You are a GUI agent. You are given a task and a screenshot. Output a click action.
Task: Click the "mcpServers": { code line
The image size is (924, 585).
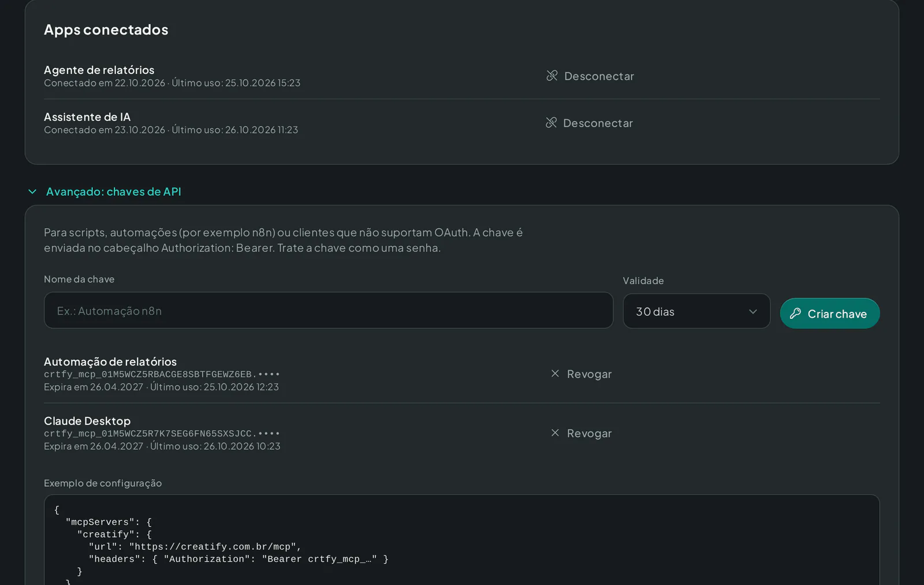pyautogui.click(x=109, y=522)
